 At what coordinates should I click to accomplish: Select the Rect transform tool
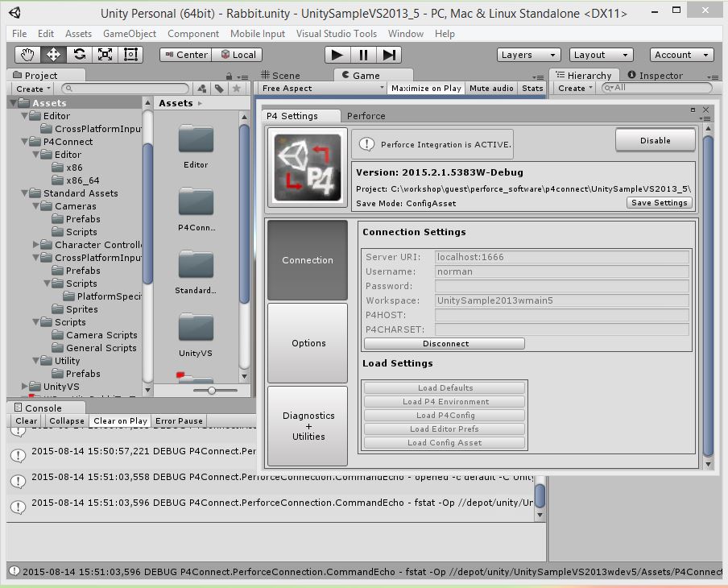(x=130, y=55)
